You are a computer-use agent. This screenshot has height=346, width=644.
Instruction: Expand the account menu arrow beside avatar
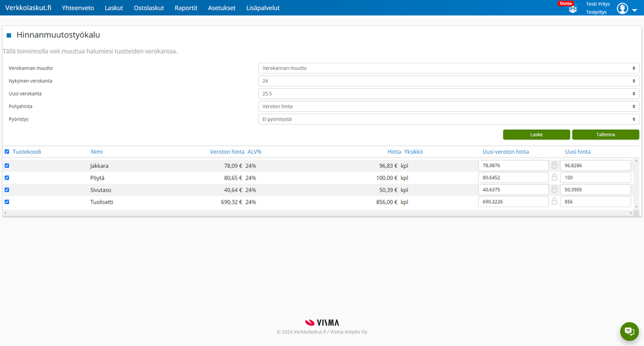(634, 10)
